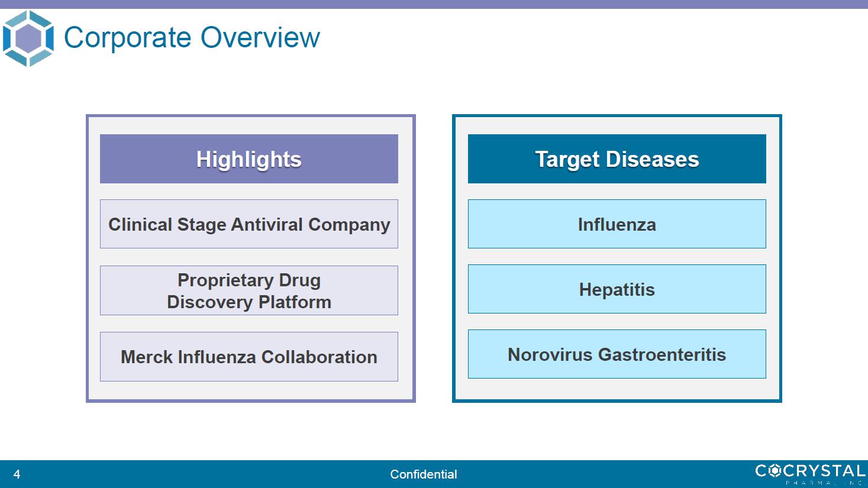Click 'Clinical Stage Antiviral Company' box
Viewport: 868px width, 488px height.
point(249,224)
